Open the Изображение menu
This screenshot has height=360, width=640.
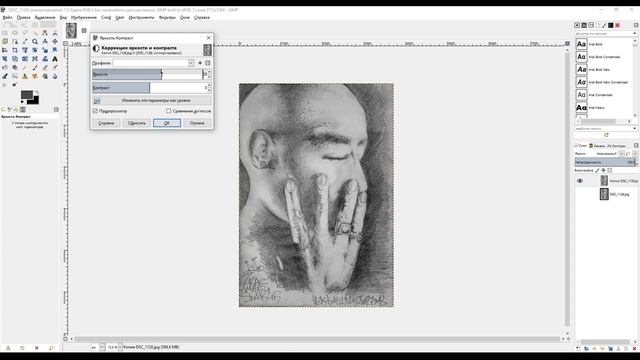click(84, 18)
